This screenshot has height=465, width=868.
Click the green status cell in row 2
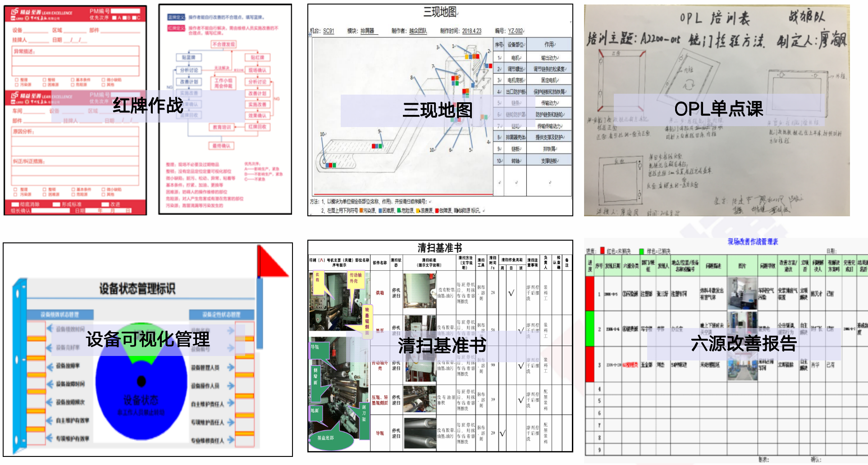coord(589,328)
